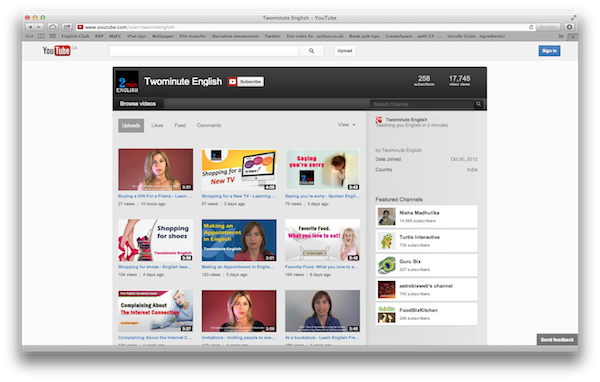Click Saying you're sorry title link
Screen dimensions: 600x382
[x=322, y=196]
